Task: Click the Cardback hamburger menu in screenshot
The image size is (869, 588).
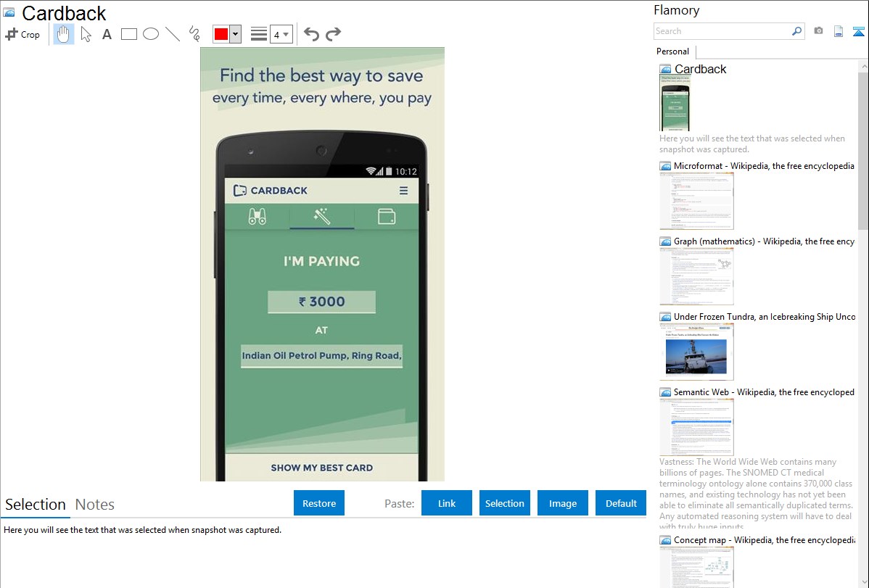Action: 403,191
